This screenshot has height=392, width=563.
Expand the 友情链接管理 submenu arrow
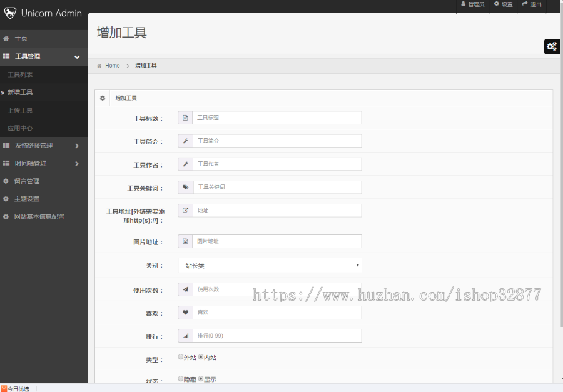coord(77,146)
